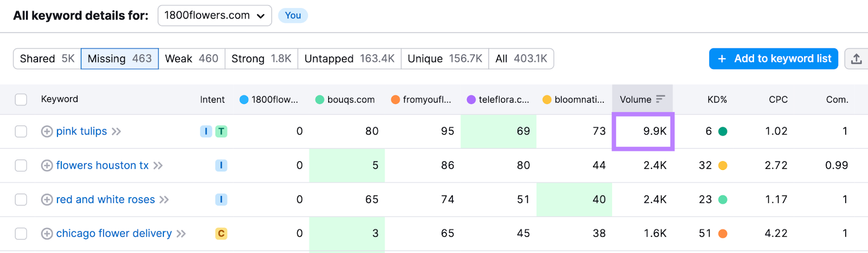Image resolution: width=868 pixels, height=253 pixels.
Task: Click the bouqs.com green dot column header
Action: (345, 99)
